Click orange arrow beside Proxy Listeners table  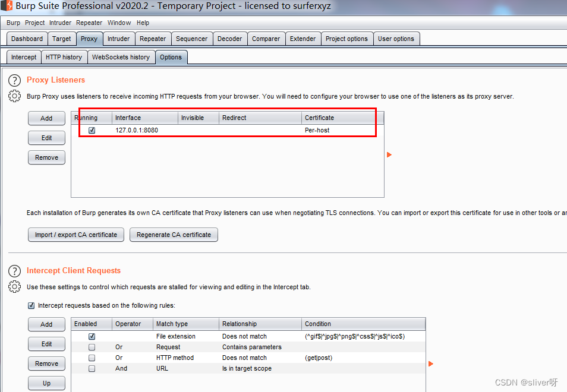point(389,154)
